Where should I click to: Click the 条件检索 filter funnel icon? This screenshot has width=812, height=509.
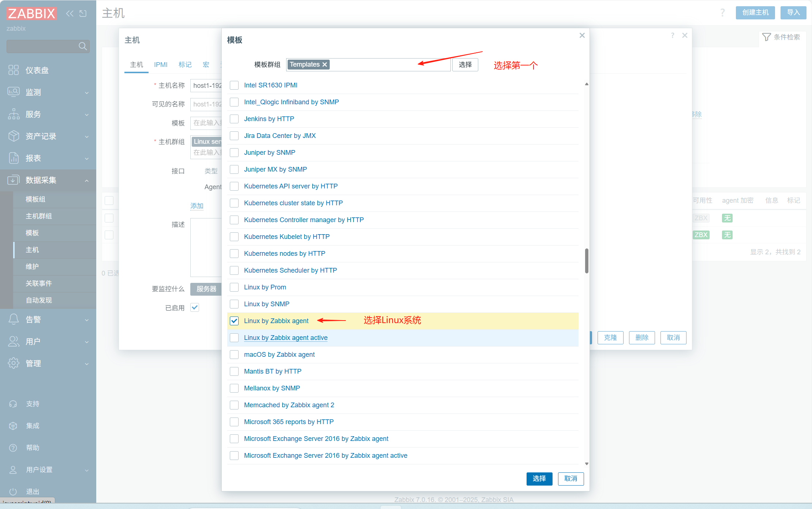766,37
